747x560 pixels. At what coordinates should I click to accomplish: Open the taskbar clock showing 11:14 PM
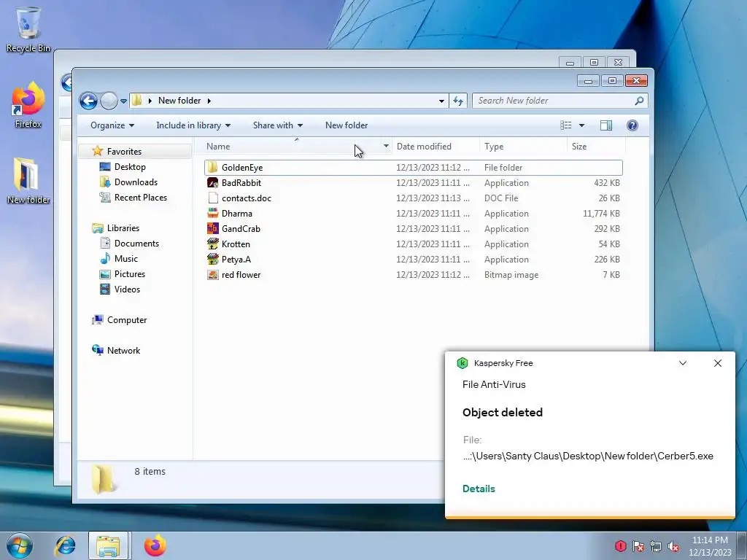pos(710,546)
